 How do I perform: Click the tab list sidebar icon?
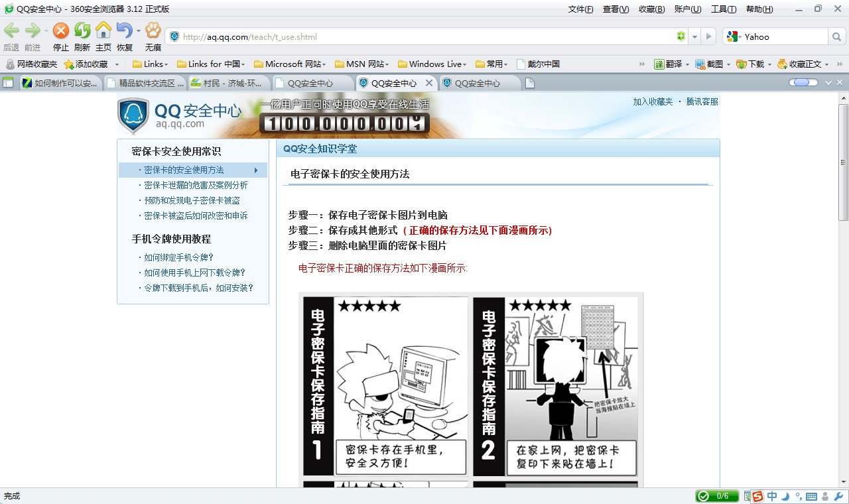(x=8, y=83)
